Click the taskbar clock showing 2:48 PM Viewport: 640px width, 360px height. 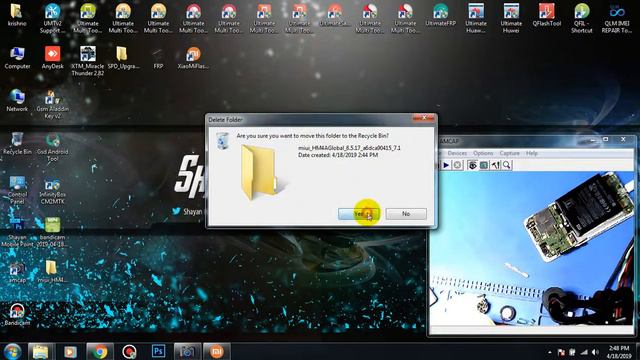[619, 352]
